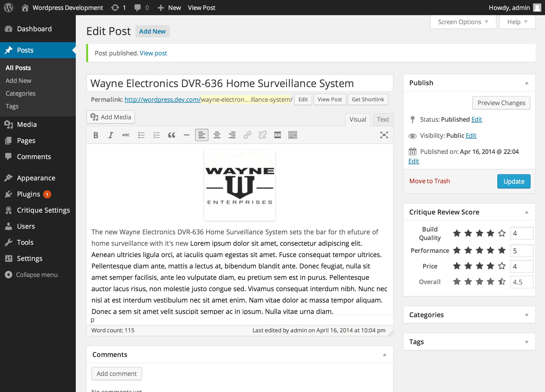Click the post title input field

click(x=240, y=83)
